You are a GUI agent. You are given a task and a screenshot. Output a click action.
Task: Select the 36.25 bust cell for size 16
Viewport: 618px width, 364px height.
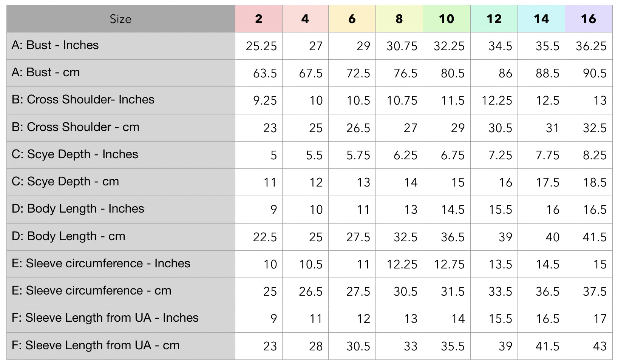[x=591, y=46]
